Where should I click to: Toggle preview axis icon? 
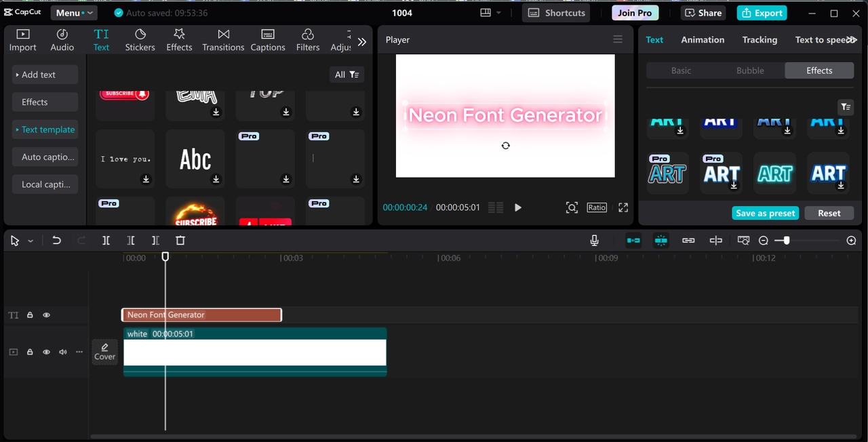coord(716,241)
